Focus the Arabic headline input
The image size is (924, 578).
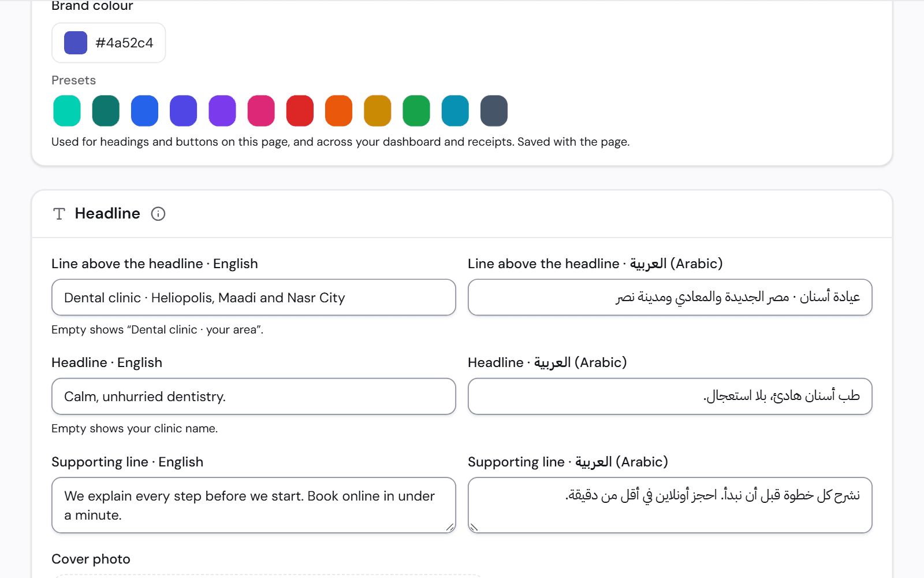coord(670,397)
